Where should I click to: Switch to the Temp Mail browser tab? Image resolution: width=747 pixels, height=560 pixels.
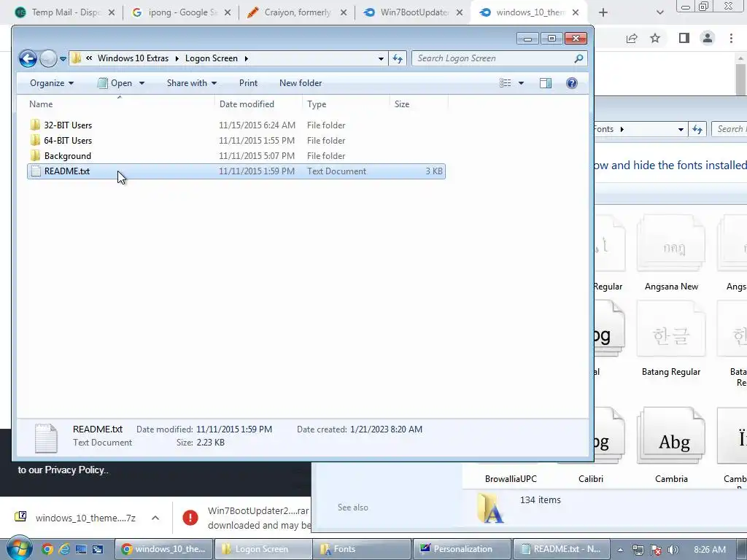pyautogui.click(x=64, y=12)
